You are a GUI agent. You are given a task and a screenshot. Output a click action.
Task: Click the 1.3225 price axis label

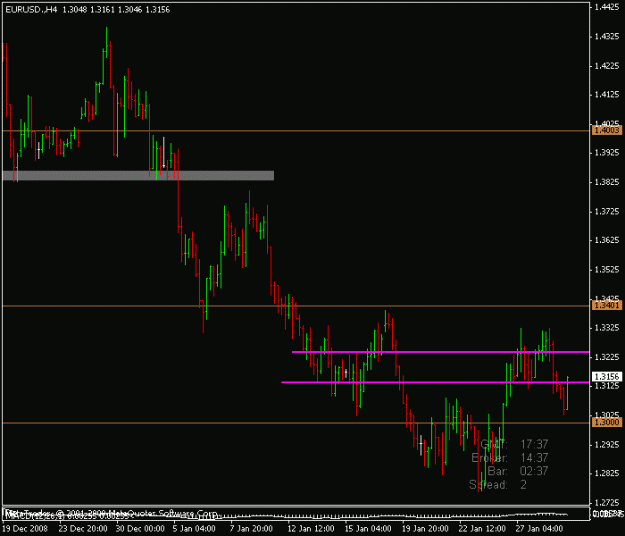point(607,357)
